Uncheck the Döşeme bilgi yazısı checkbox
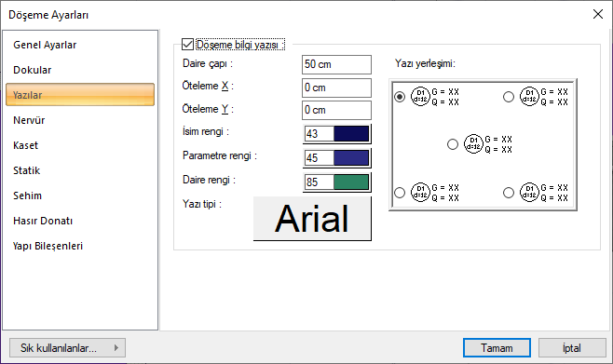 pyautogui.click(x=187, y=45)
